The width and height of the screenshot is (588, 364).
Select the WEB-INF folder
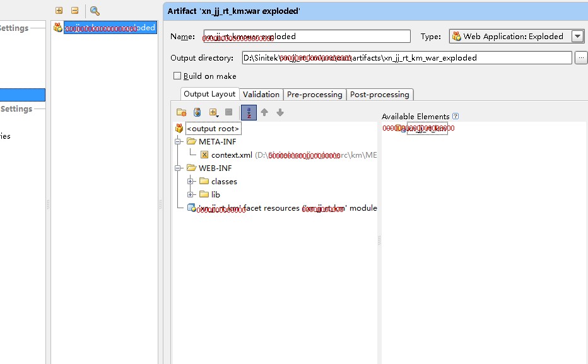pos(215,168)
